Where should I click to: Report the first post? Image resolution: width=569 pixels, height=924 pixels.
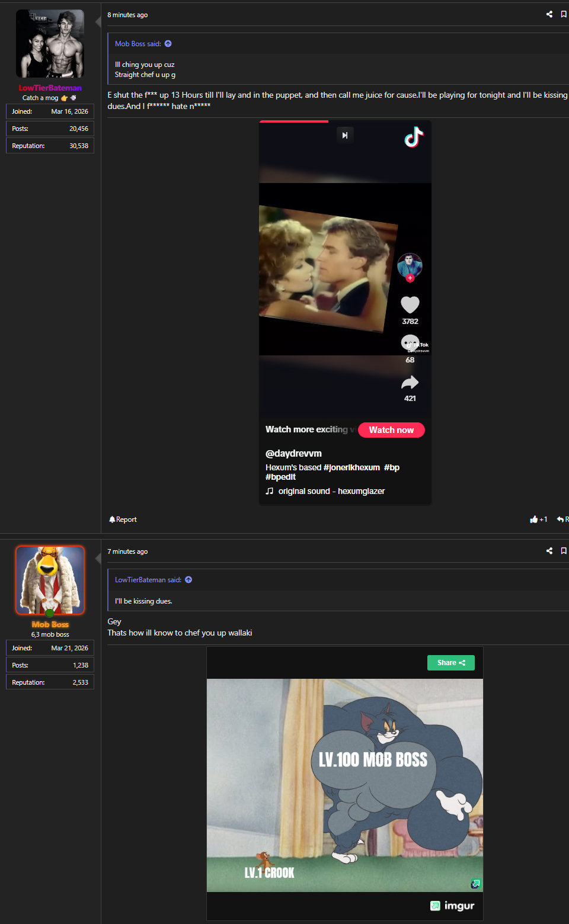pos(123,519)
